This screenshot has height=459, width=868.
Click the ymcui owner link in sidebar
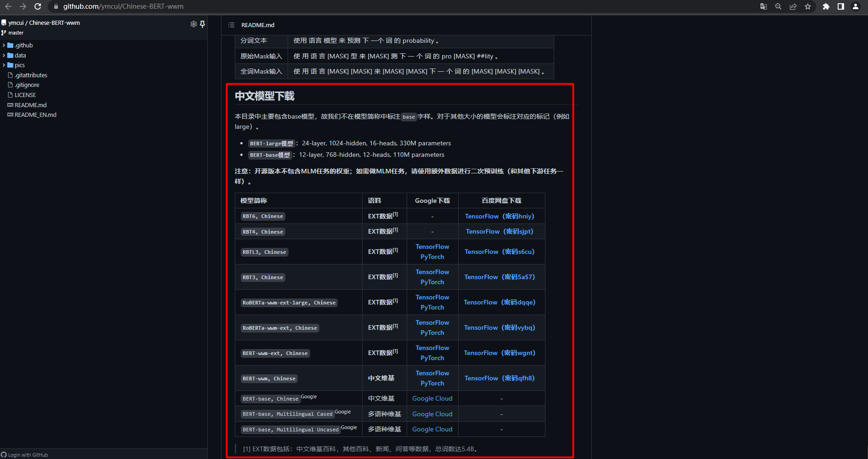coord(16,23)
